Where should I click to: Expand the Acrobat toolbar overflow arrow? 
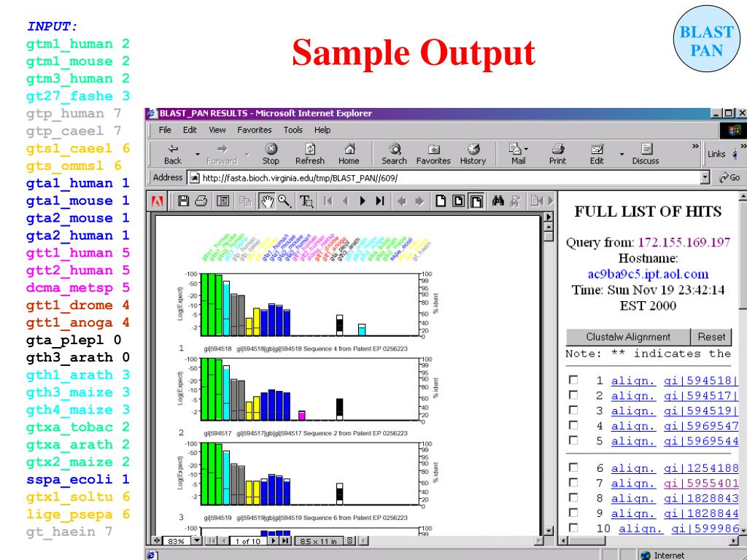pos(550,201)
